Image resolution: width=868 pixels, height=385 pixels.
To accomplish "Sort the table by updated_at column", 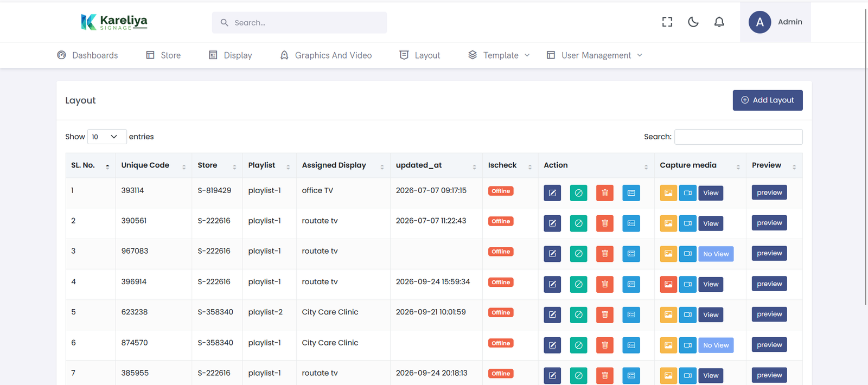I will coord(436,165).
